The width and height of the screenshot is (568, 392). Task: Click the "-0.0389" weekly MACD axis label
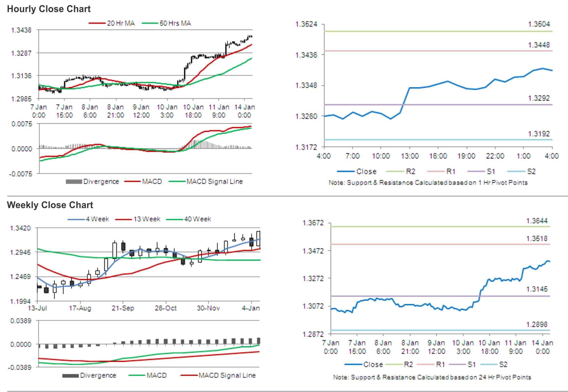click(20, 367)
